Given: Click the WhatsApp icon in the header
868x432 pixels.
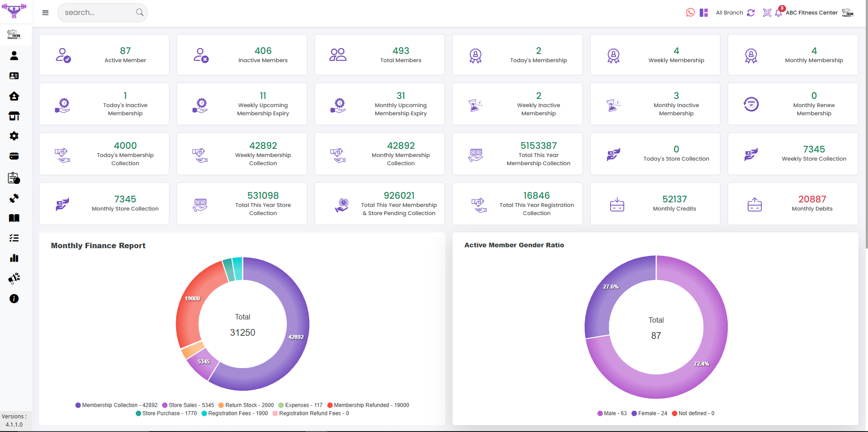Looking at the screenshot, I should click(690, 13).
